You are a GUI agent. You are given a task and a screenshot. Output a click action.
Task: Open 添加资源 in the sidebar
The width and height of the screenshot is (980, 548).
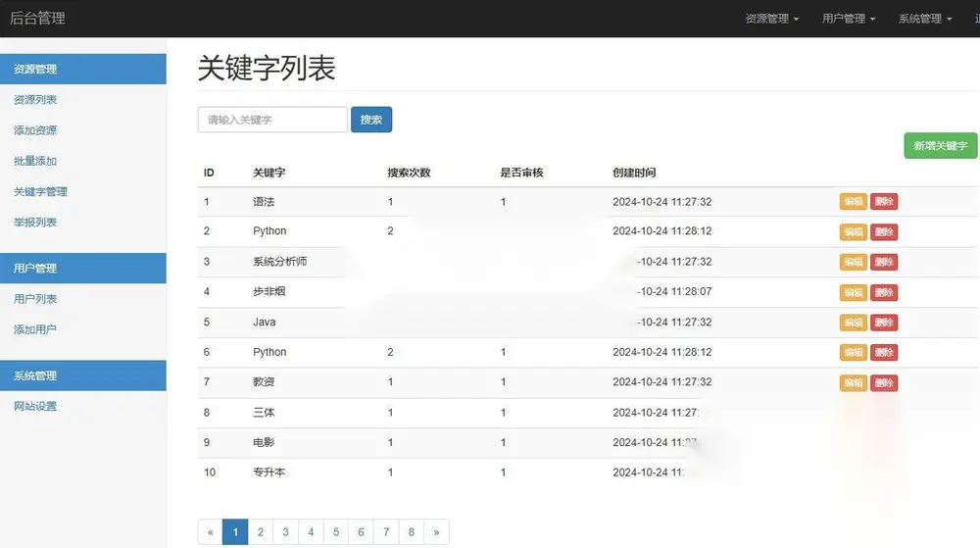coord(35,130)
